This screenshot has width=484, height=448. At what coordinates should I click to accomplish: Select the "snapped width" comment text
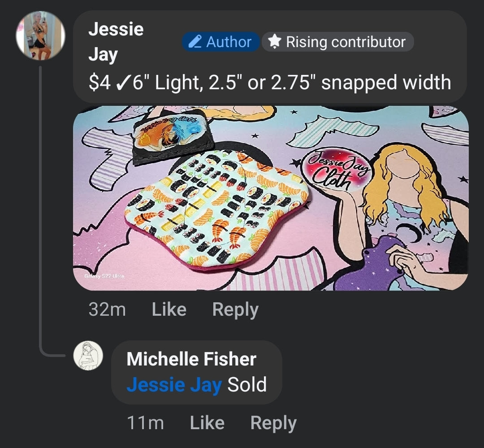[x=386, y=83]
